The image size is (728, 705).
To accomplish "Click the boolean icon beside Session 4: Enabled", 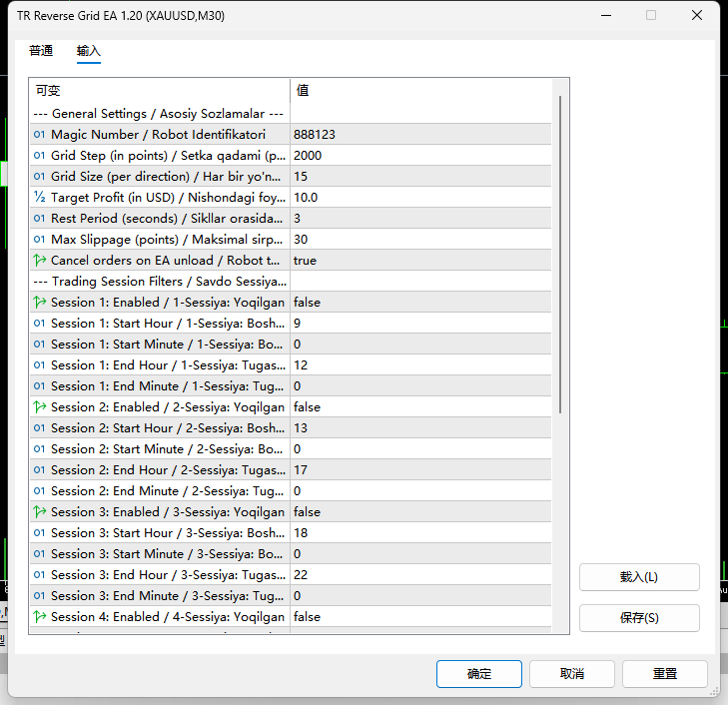I will pos(40,617).
